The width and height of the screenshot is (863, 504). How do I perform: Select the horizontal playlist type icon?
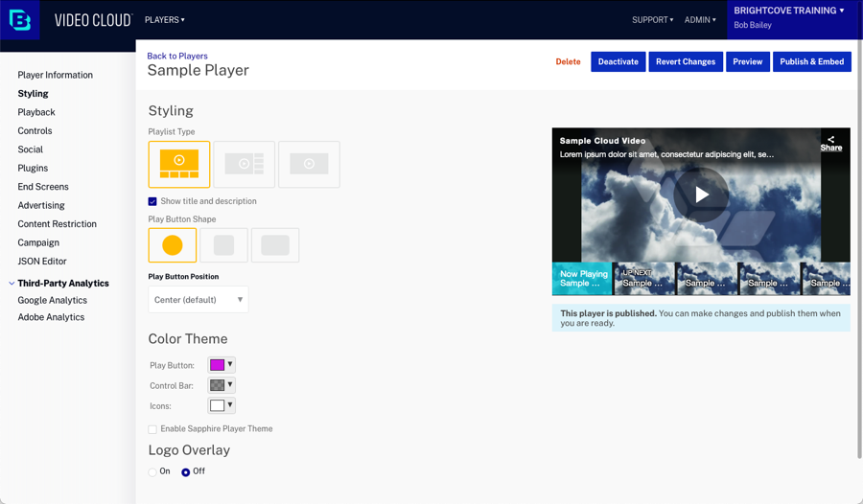tap(179, 164)
